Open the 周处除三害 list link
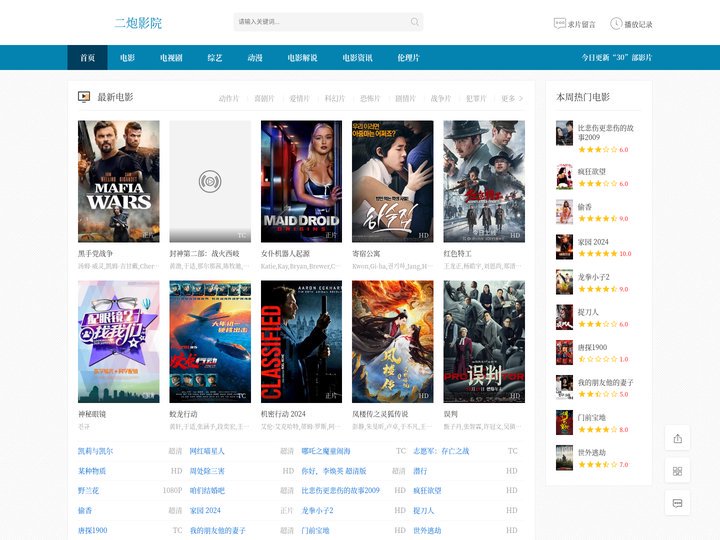This screenshot has height=540, width=720. tap(207, 471)
